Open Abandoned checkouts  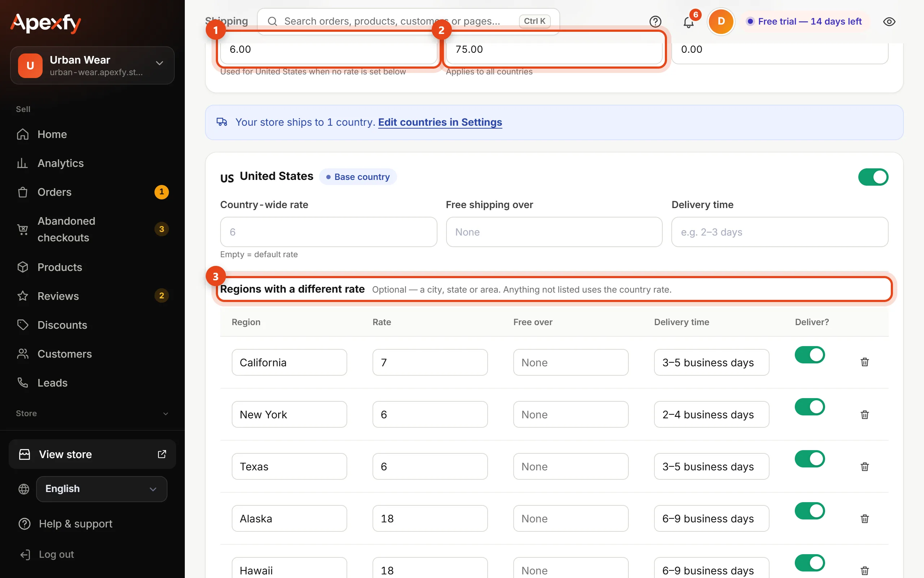(x=92, y=229)
